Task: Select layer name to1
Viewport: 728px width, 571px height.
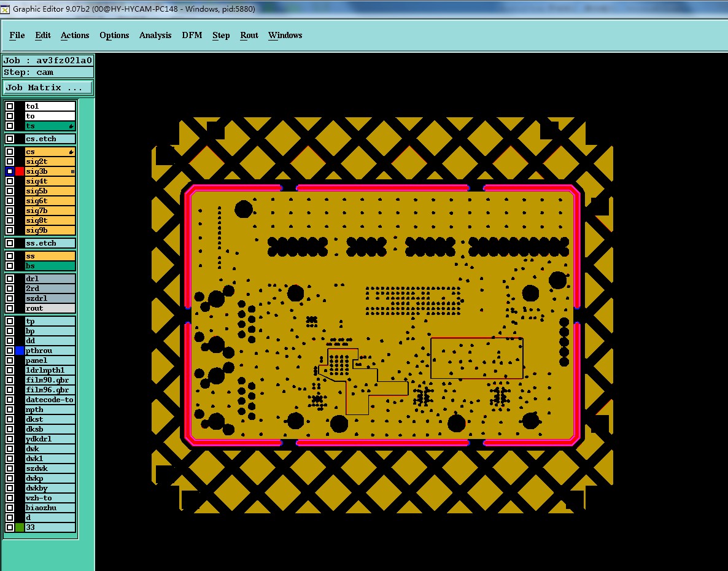Action: tap(50, 106)
